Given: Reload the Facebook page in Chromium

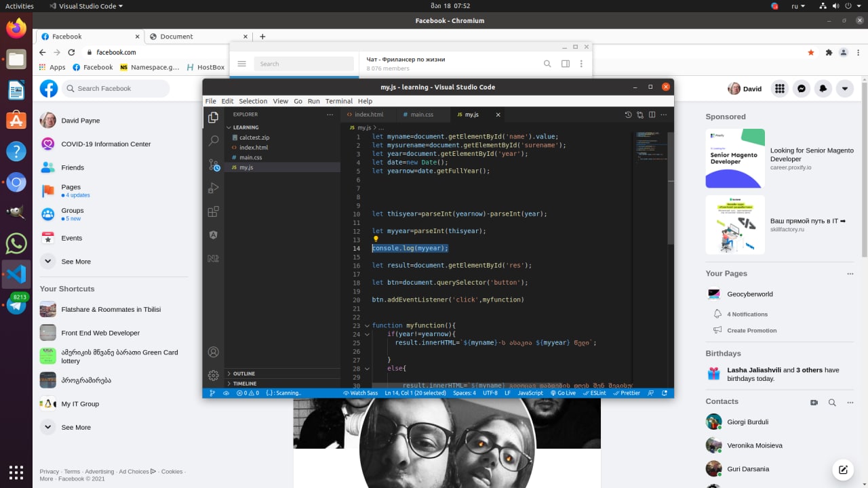Looking at the screenshot, I should (x=71, y=52).
